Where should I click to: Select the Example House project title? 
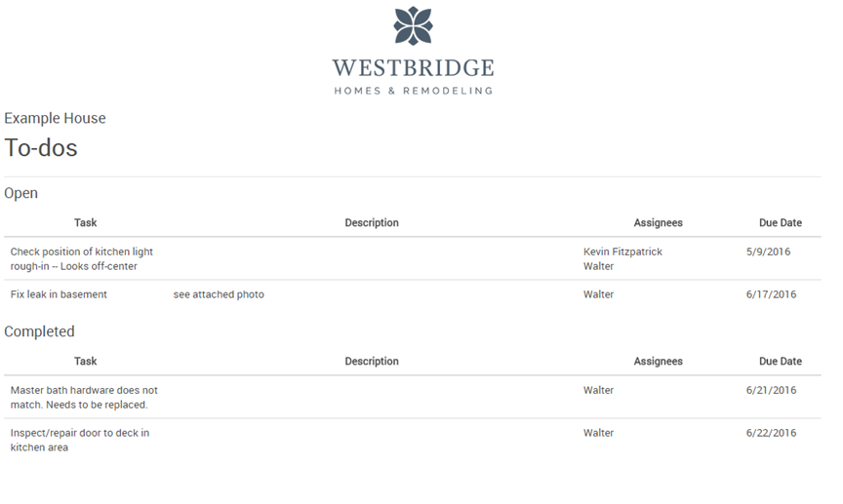click(55, 118)
